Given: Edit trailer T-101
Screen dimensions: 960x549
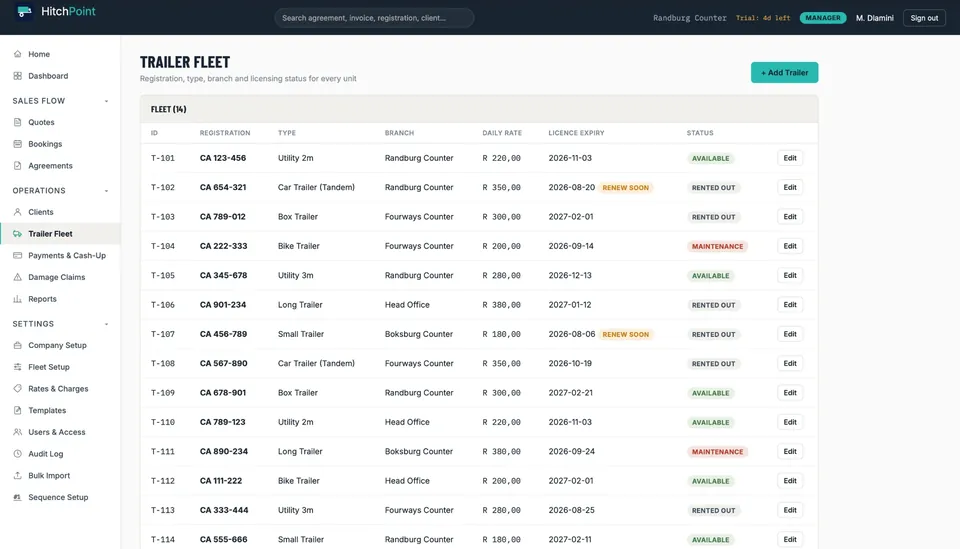Looking at the screenshot, I should (x=790, y=158).
